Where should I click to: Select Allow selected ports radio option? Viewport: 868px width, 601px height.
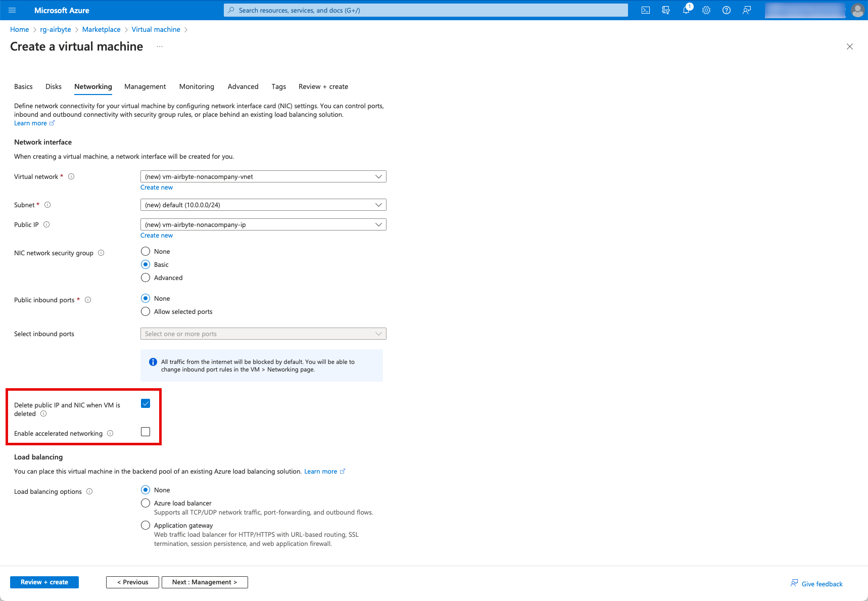(146, 311)
